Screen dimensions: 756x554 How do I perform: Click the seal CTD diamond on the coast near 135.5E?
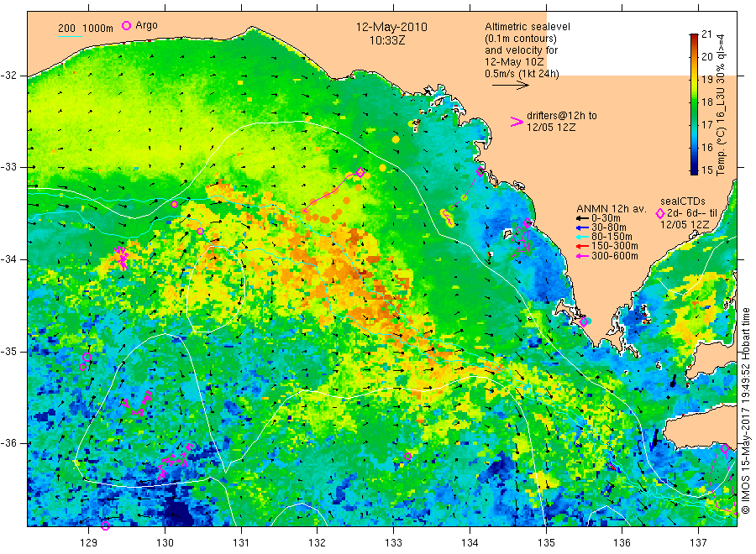[x=584, y=321]
